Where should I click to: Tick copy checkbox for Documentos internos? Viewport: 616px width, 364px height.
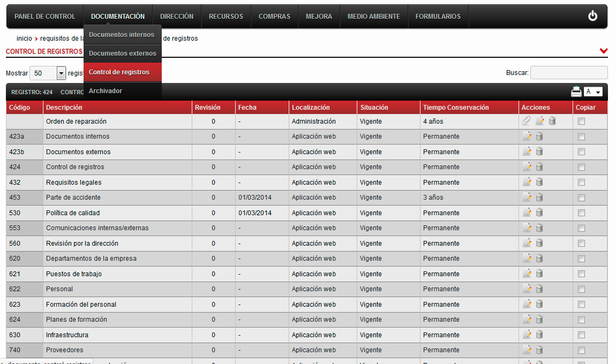pyautogui.click(x=581, y=136)
